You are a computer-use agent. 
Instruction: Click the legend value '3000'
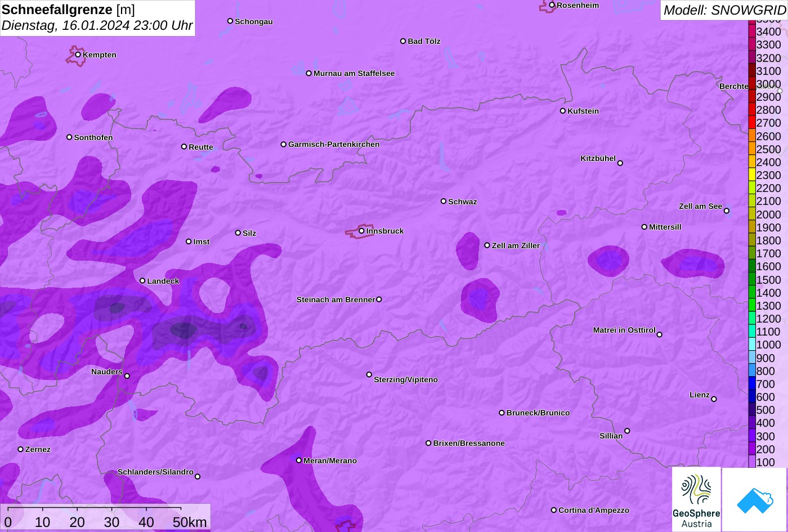(768, 84)
